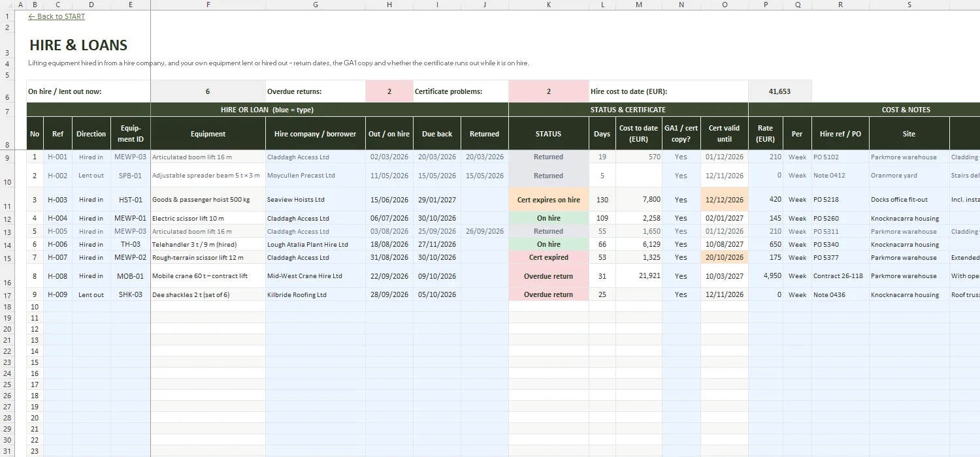The image size is (980, 457).
Task: Select the Equipment ID cell MOB-01
Action: coord(131,276)
